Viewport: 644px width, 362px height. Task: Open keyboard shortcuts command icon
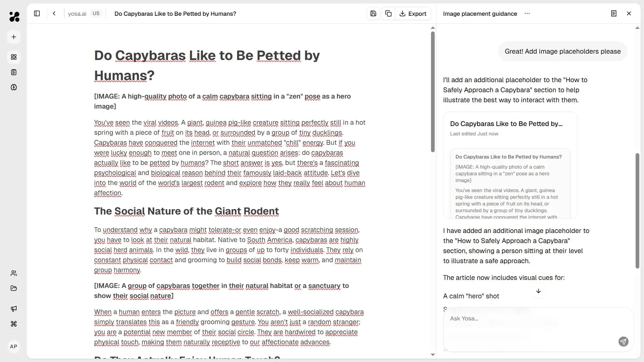tap(14, 324)
